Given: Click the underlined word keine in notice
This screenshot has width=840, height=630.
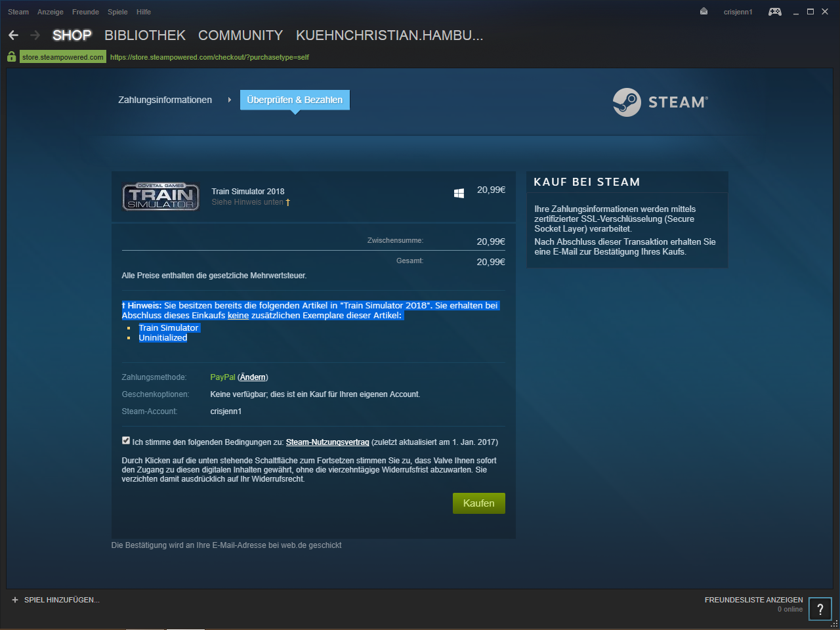Looking at the screenshot, I should point(238,316).
